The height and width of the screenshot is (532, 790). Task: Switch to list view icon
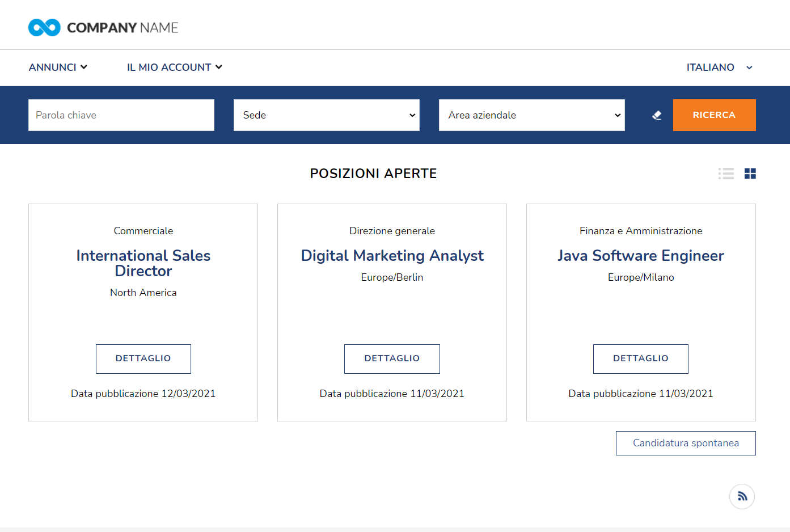(726, 174)
